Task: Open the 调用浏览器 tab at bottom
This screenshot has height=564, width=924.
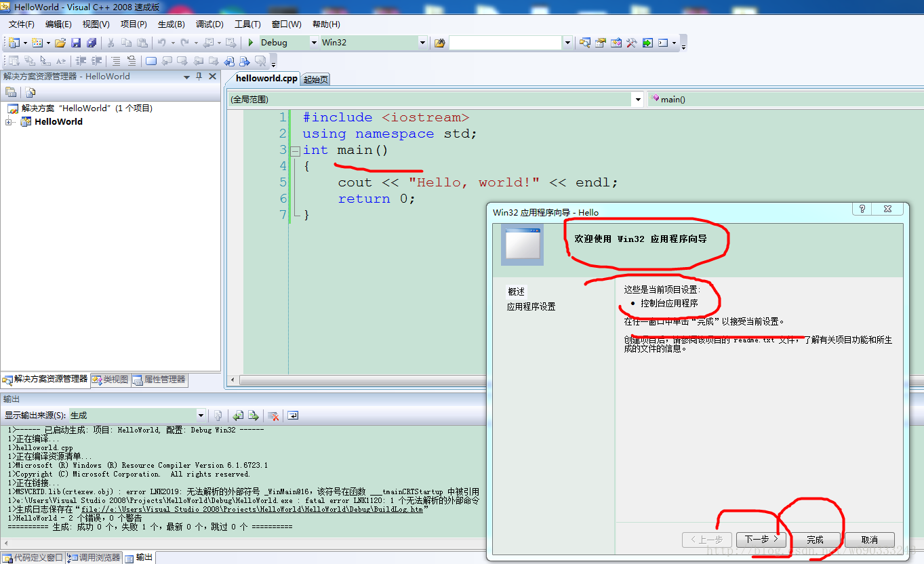Action: click(94, 558)
